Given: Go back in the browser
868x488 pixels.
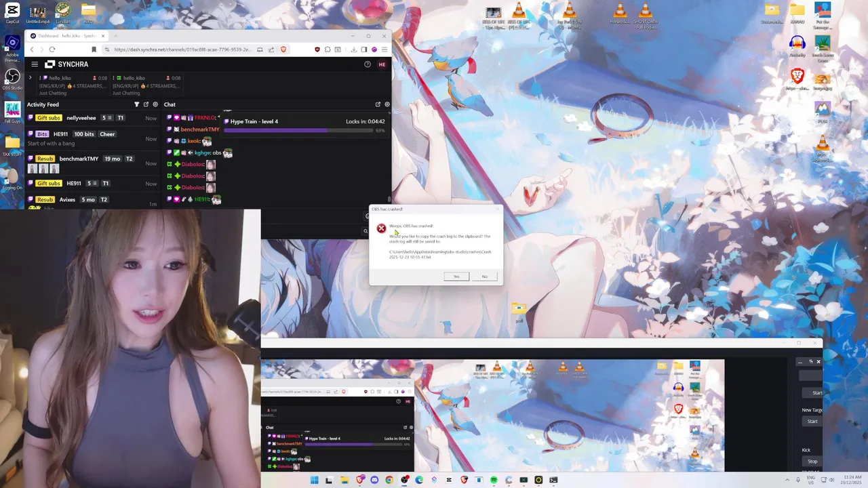Looking at the screenshot, I should pos(31,49).
